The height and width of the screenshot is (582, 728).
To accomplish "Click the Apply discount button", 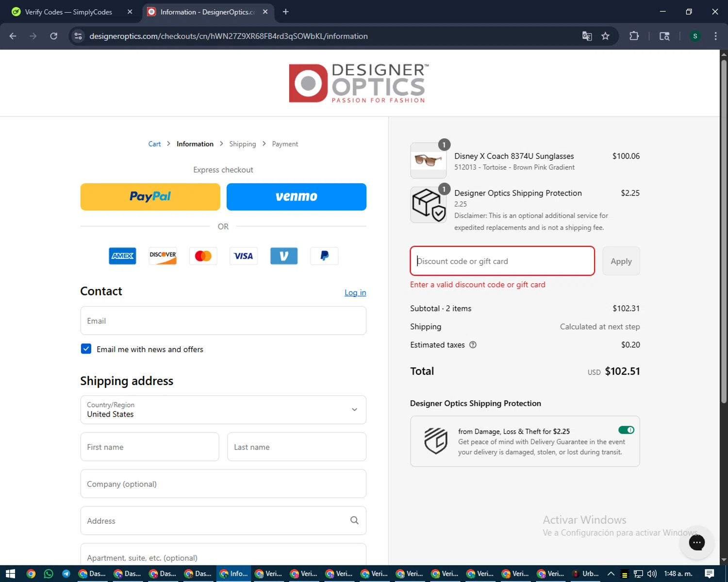I will (621, 261).
